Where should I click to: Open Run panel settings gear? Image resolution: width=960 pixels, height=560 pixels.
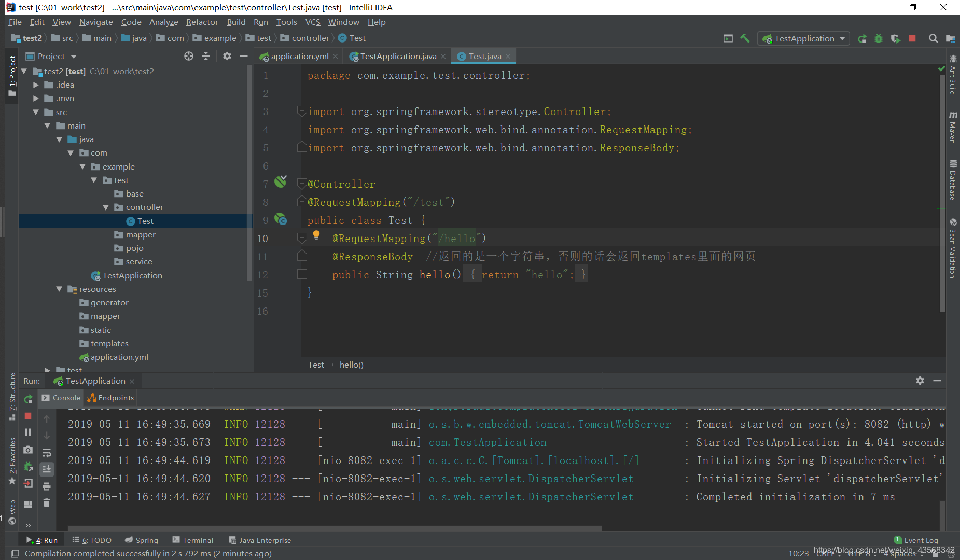tap(920, 381)
